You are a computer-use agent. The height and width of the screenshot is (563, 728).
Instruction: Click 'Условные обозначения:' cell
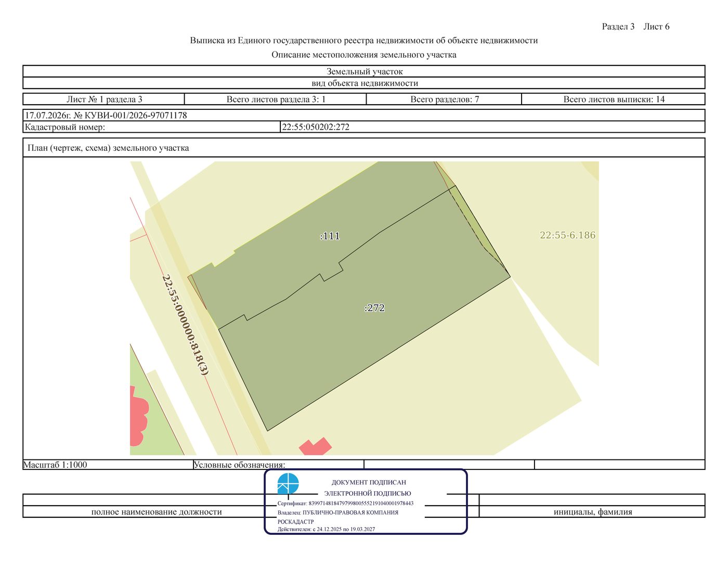click(x=278, y=465)
